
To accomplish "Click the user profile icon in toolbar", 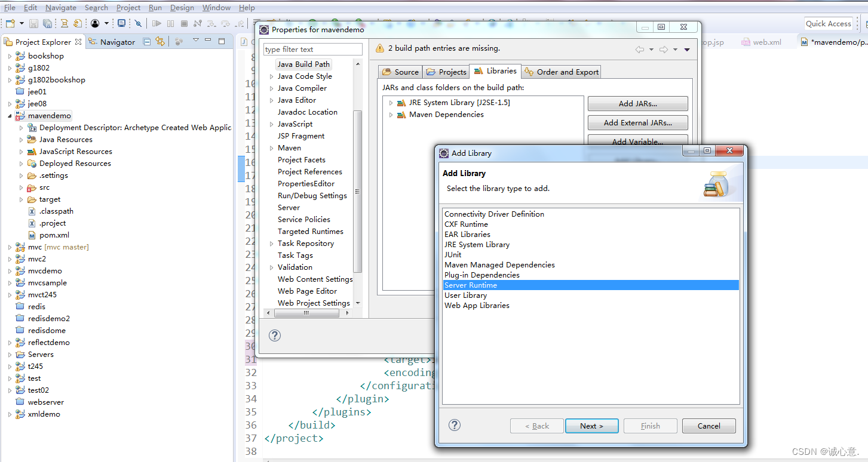I will tap(95, 23).
